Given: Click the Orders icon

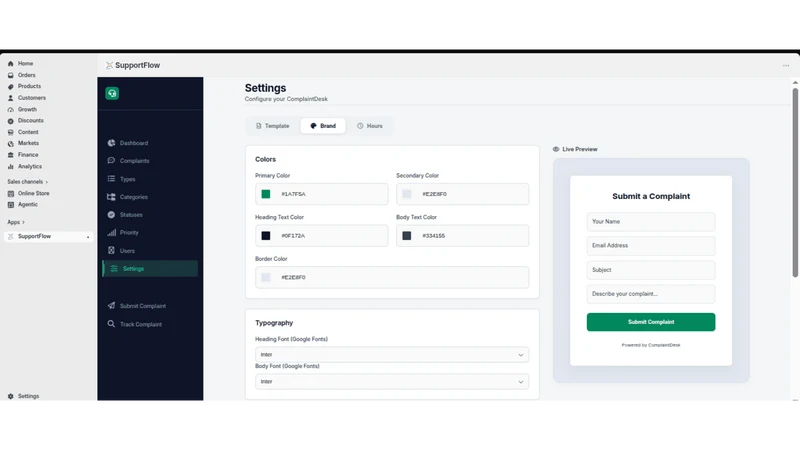Looking at the screenshot, I should [x=11, y=75].
